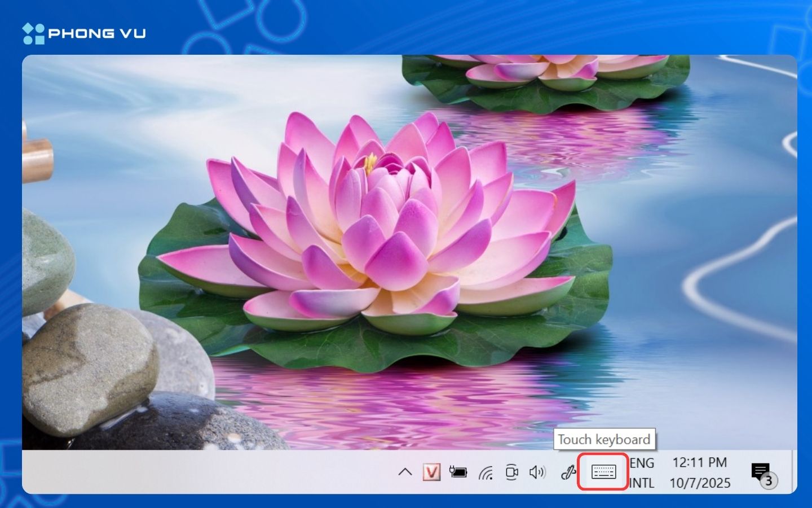Open the Action Center notifications icon
Viewport: 812px width, 508px height.
[x=760, y=471]
